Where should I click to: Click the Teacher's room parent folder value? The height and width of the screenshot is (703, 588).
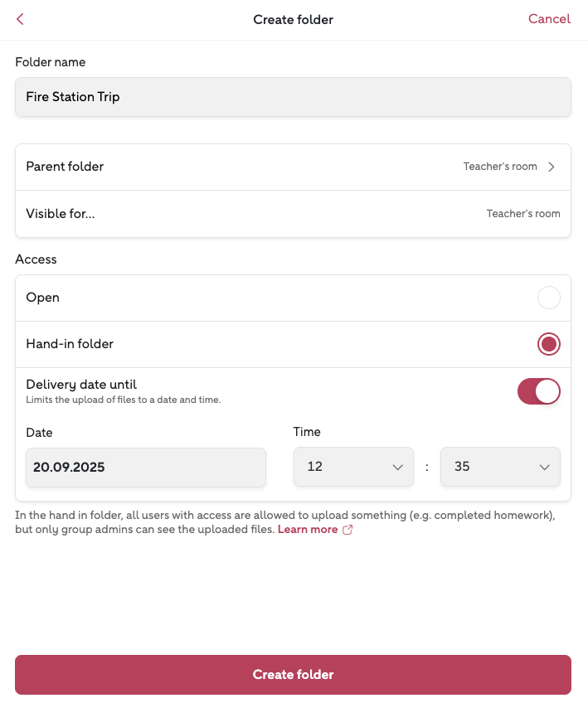click(x=500, y=167)
